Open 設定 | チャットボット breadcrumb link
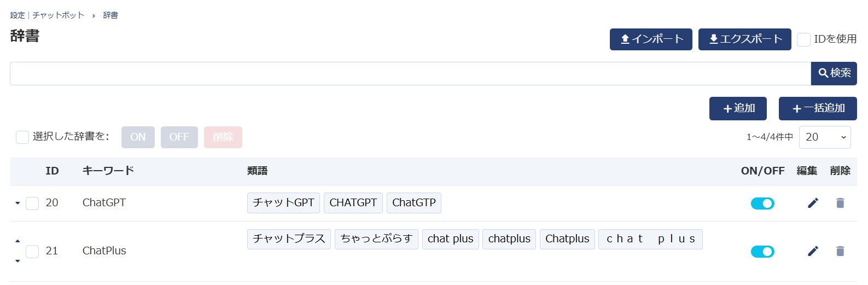The image size is (868, 285). 47,15
